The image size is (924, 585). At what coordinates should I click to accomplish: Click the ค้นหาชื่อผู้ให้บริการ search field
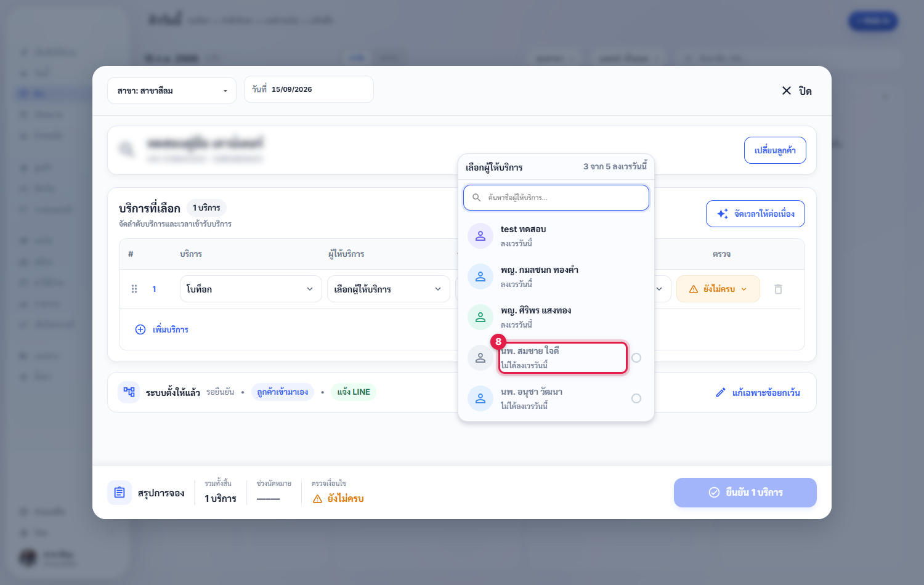[x=556, y=198]
